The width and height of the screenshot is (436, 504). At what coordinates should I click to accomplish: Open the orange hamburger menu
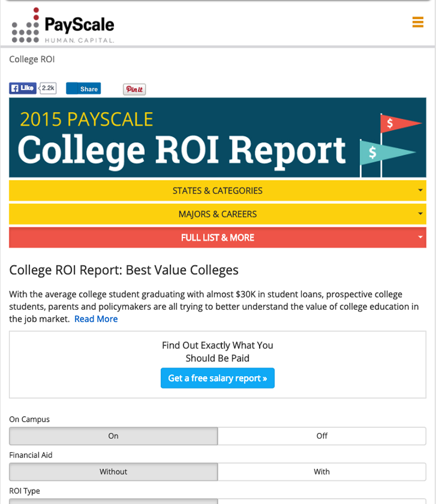(418, 22)
